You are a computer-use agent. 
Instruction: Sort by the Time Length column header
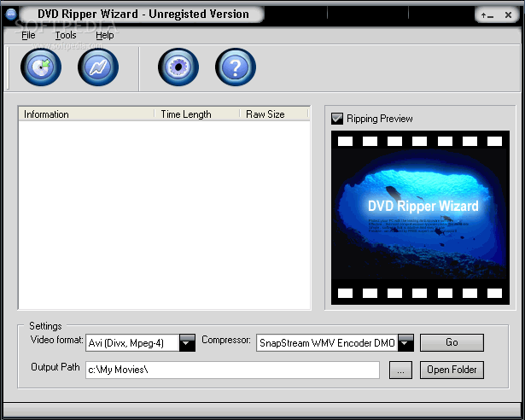pyautogui.click(x=197, y=114)
